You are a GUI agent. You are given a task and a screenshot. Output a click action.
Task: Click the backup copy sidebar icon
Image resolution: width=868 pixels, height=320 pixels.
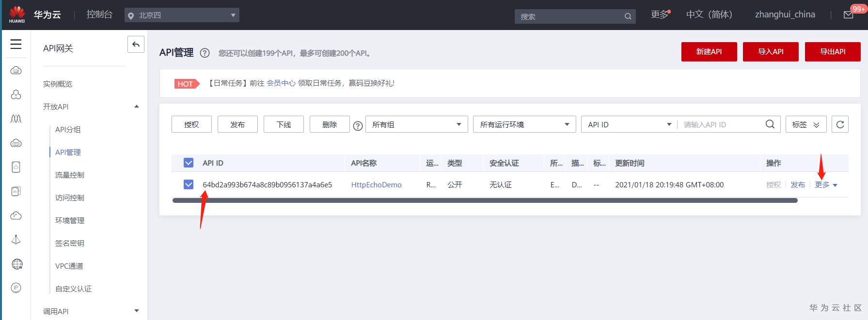click(16, 191)
